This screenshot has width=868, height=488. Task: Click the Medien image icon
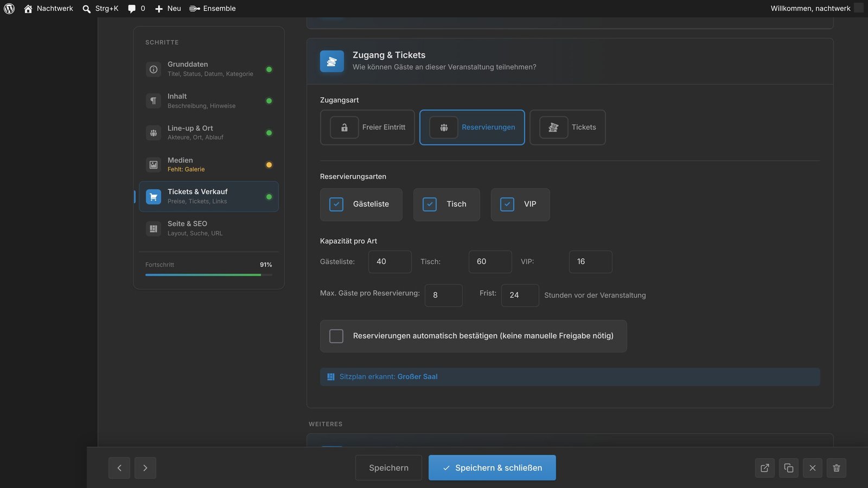tap(154, 165)
